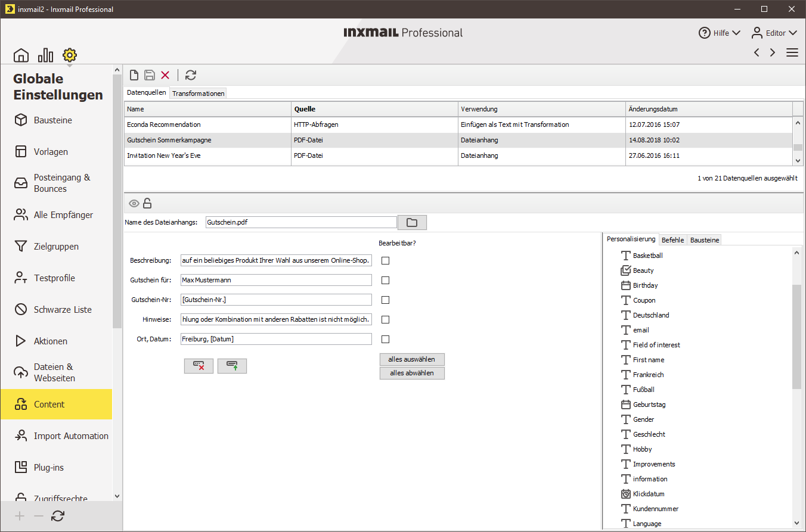The image size is (806, 532).
Task: Enable Bearbeitbar for Gutschein-Nr.
Action: pyautogui.click(x=386, y=300)
